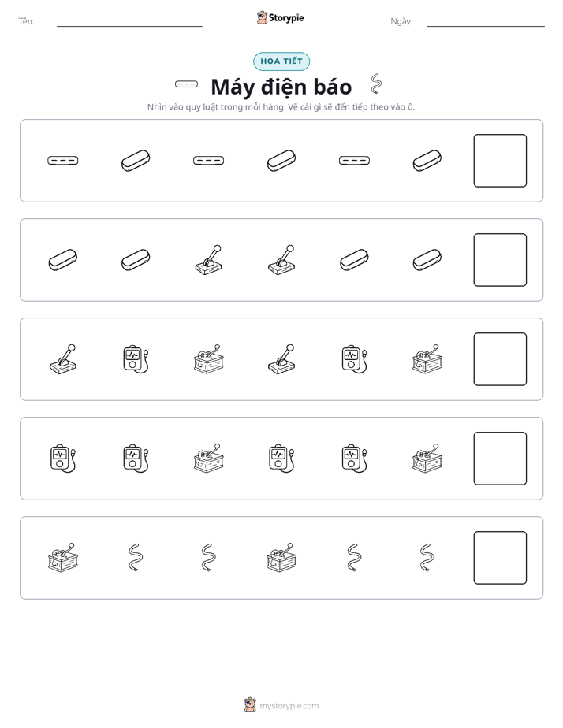This screenshot has width=563, height=728.
Task: Click the empty answer box in row one
Action: tap(500, 161)
